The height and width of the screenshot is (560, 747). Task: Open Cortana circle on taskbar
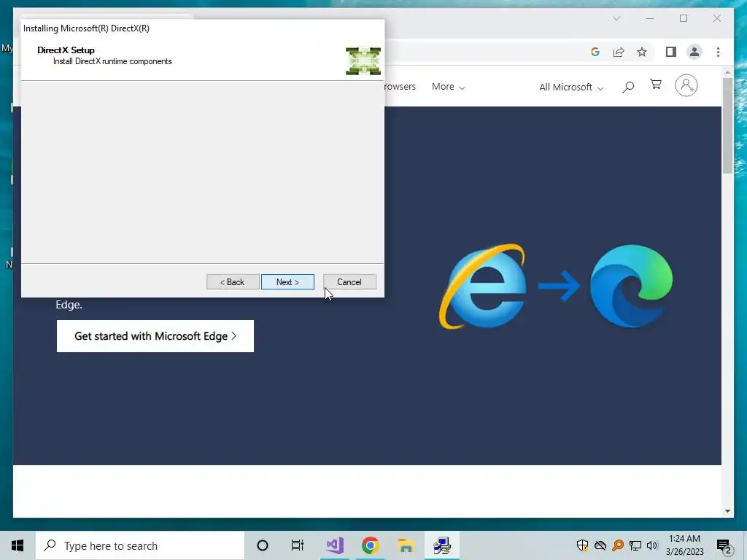pos(262,545)
